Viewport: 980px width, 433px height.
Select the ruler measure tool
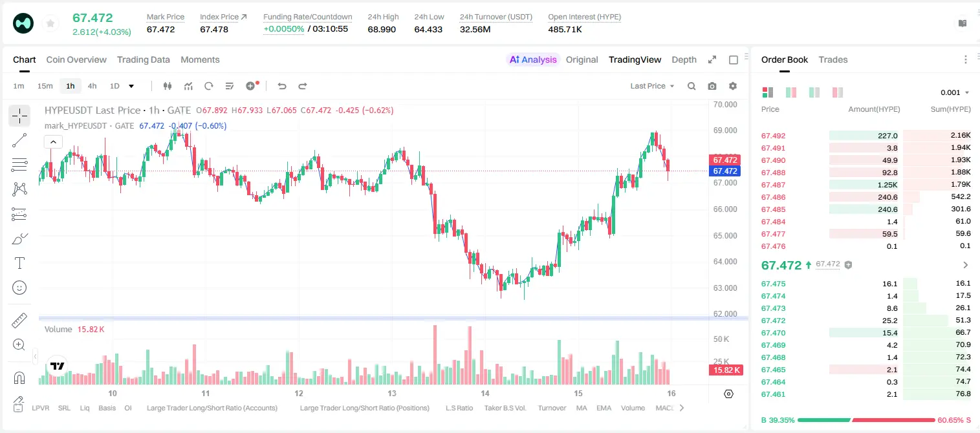click(x=19, y=321)
